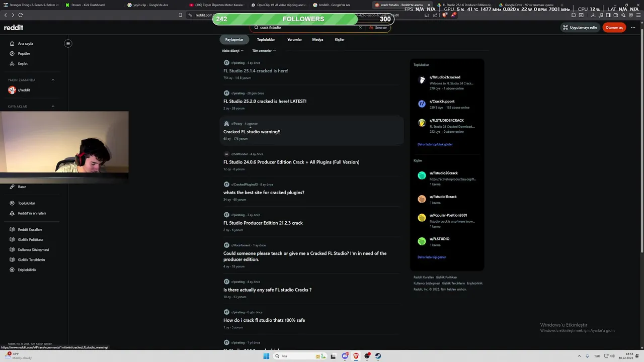Viewport: 644px width, 362px height.
Task: Click Daha fazla kişi göster
Action: [432, 257]
